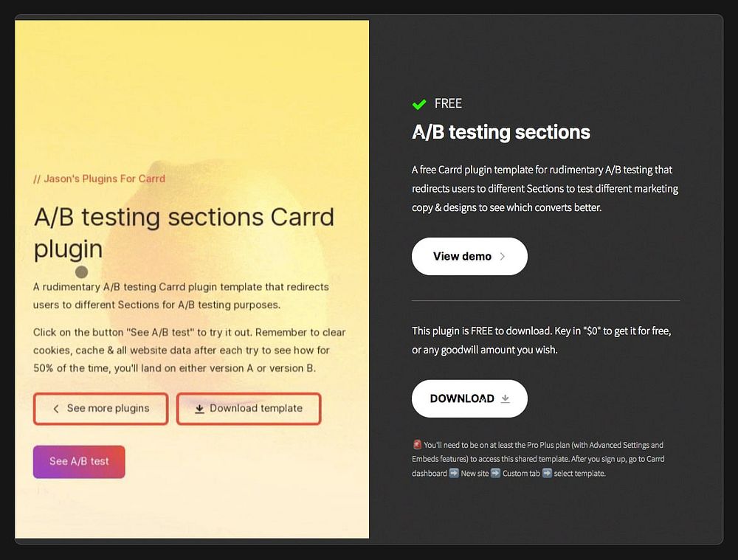
Task: Click the arrow emoji before "select template"
Action: click(547, 473)
